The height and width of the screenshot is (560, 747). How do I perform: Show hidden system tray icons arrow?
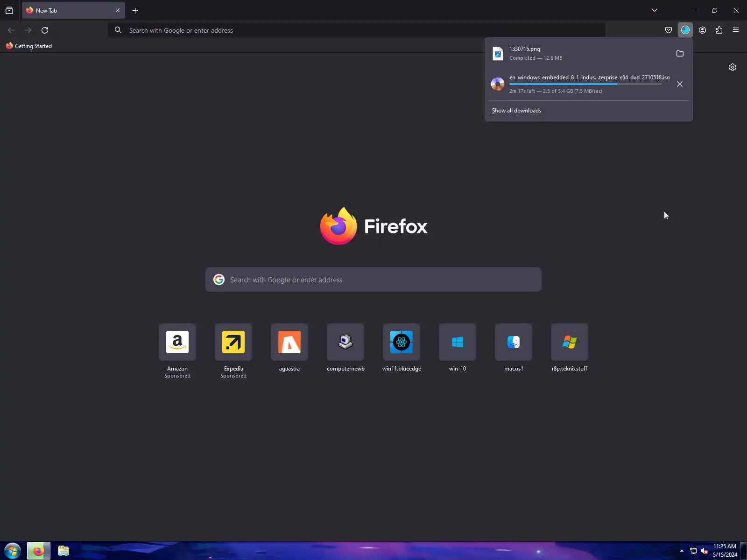tap(682, 551)
